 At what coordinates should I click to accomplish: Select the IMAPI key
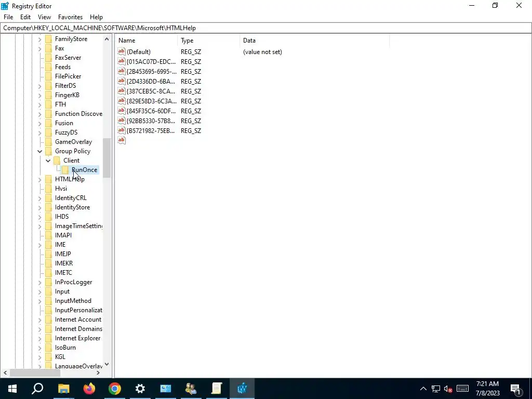(63, 235)
